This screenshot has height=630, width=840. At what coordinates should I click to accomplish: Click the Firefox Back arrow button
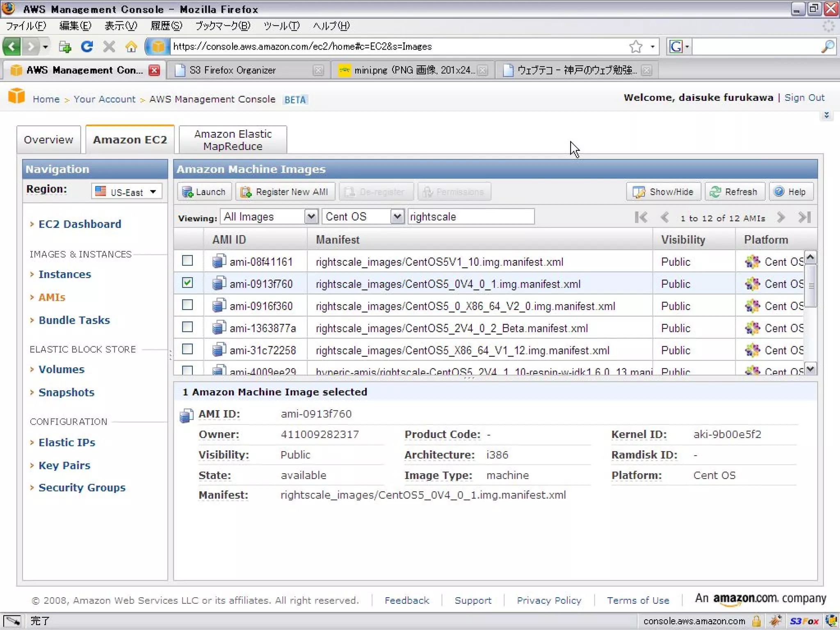point(11,46)
